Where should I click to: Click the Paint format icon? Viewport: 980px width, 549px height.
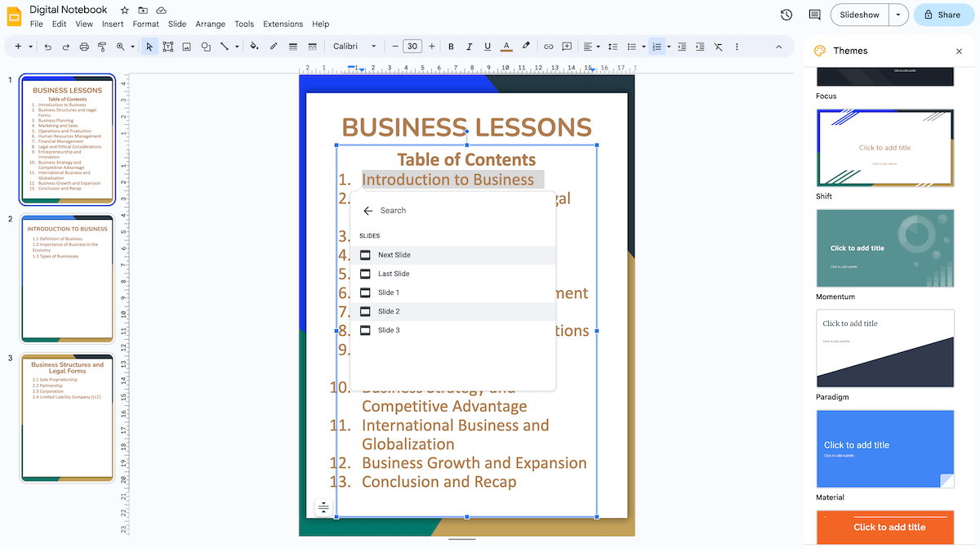click(100, 47)
